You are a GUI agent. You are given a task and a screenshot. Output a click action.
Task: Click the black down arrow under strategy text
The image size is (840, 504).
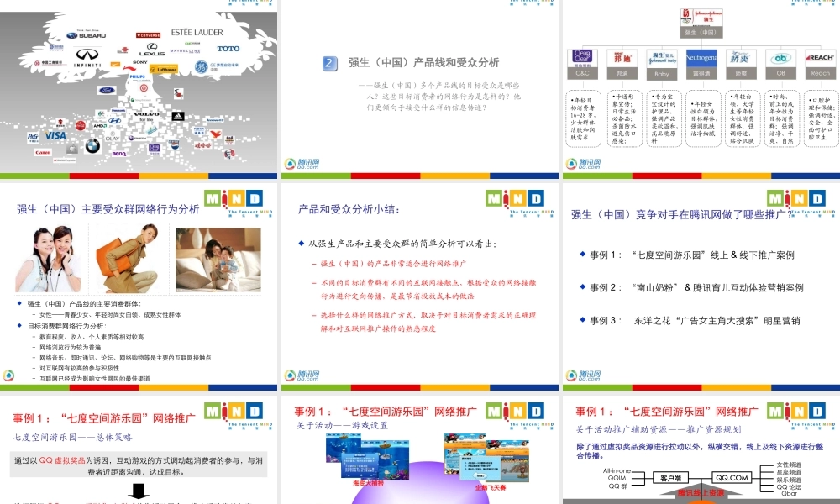point(139,491)
